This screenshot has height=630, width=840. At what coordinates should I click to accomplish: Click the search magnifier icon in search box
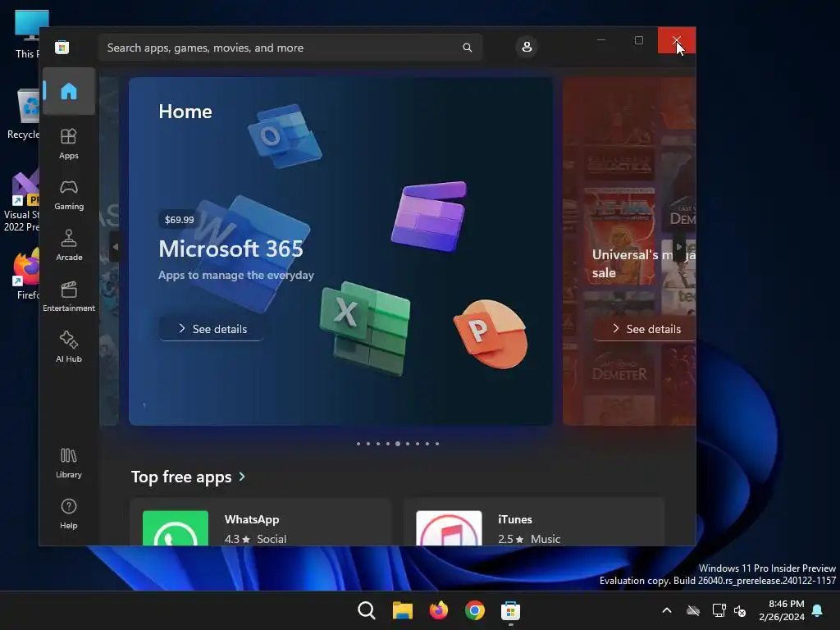coord(467,48)
